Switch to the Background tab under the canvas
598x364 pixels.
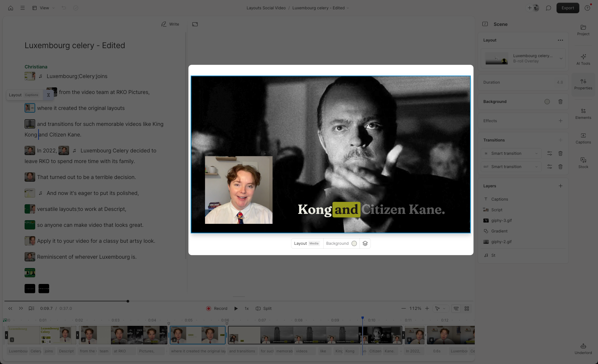coord(337,243)
